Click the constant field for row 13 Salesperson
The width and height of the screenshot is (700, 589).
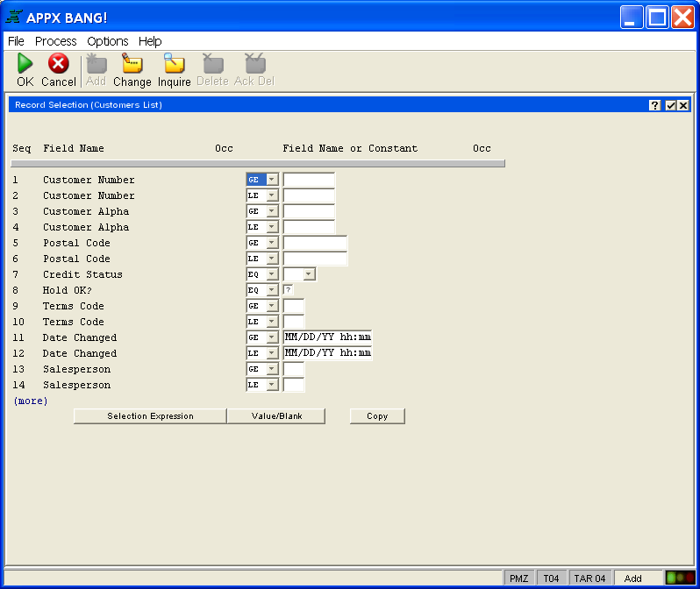click(294, 369)
